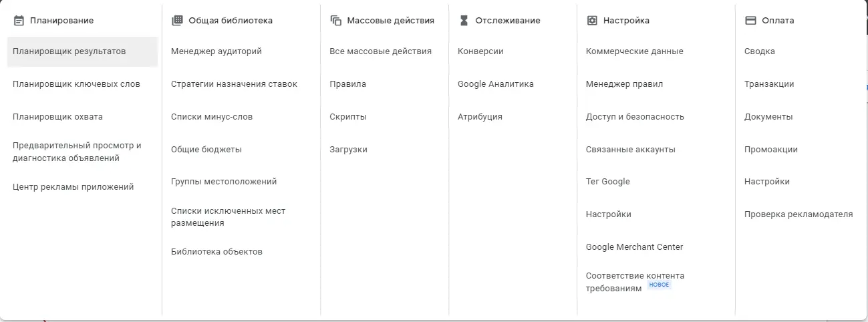This screenshot has width=868, height=322.
Task: Open Библиотека объектов
Action: (x=216, y=252)
